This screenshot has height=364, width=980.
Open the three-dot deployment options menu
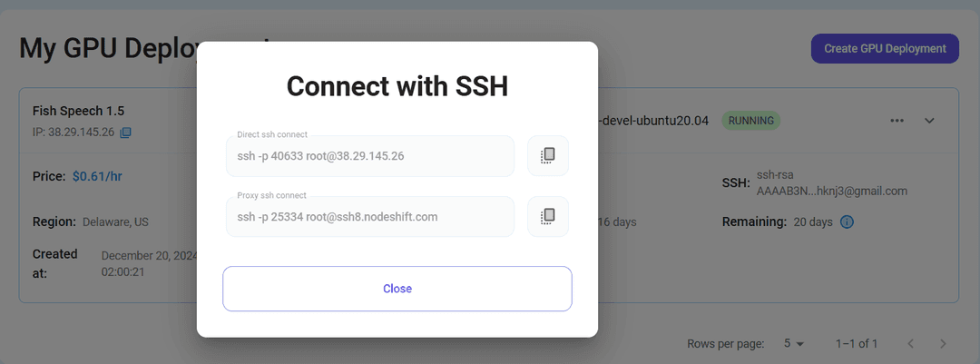coord(897,121)
